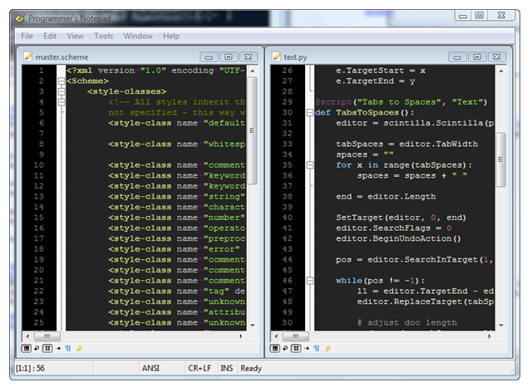The width and height of the screenshot is (532, 392).
Task: Click 'SetTarget(editor, 0, end)' code line
Action: point(401,218)
